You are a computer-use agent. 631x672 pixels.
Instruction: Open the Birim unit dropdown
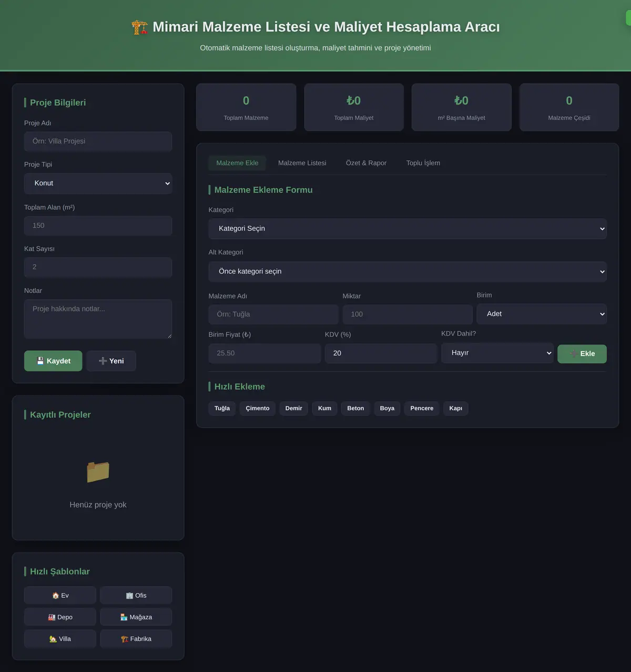point(542,314)
